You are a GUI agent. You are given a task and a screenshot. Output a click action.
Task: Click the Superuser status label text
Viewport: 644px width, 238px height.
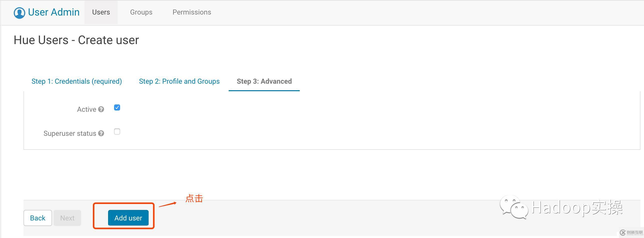[70, 134]
